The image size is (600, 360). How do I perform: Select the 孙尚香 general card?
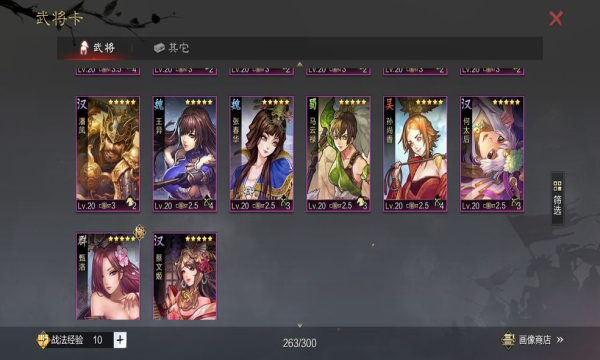415,154
